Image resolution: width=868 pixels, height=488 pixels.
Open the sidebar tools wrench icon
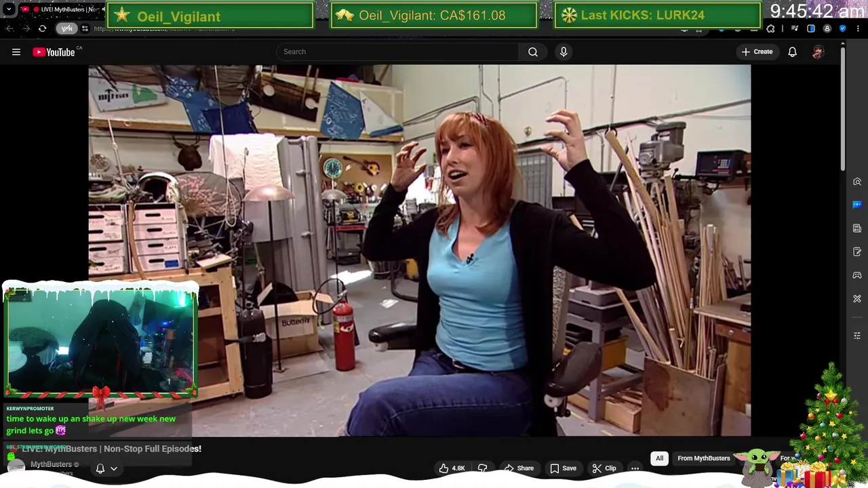pyautogui.click(x=857, y=298)
